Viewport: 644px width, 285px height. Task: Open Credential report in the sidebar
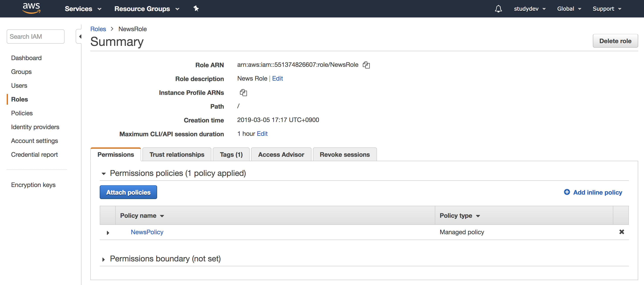(x=34, y=154)
